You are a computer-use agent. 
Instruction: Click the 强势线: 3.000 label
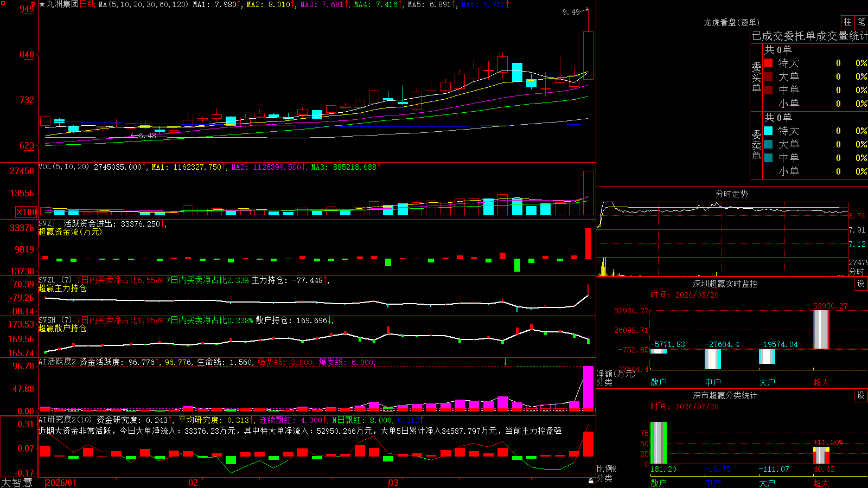point(285,362)
